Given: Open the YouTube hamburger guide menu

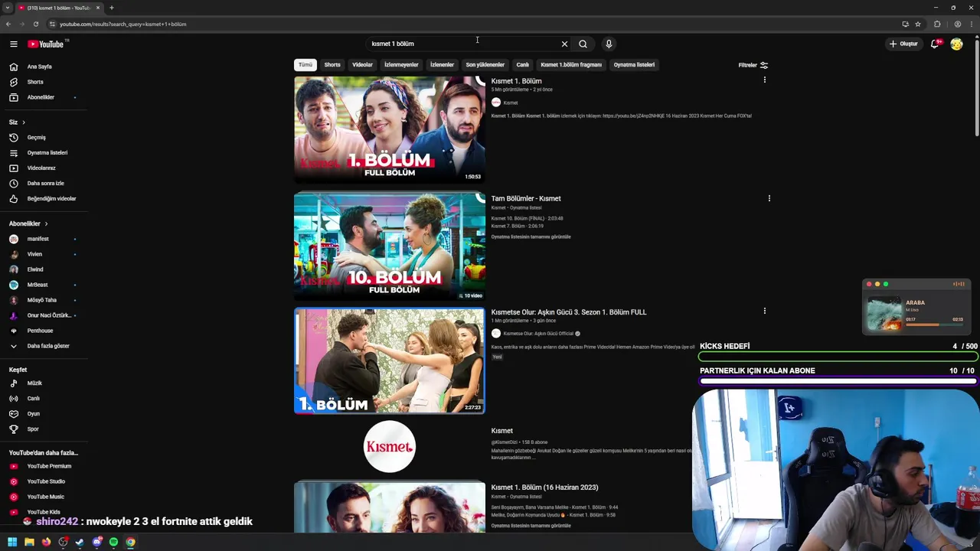Looking at the screenshot, I should click(13, 44).
